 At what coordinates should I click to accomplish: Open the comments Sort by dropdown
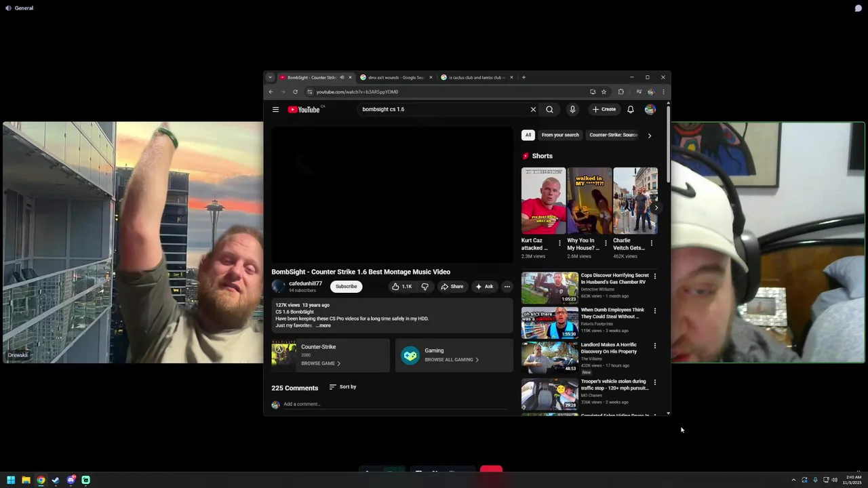342,387
